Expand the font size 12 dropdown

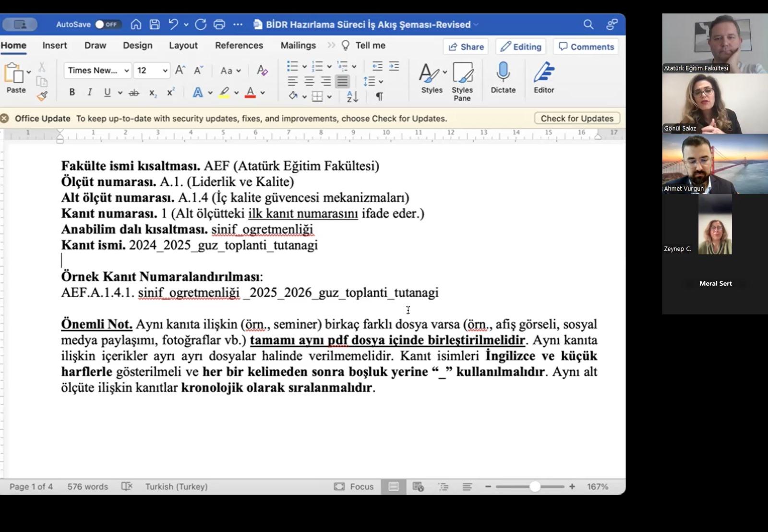tap(165, 71)
